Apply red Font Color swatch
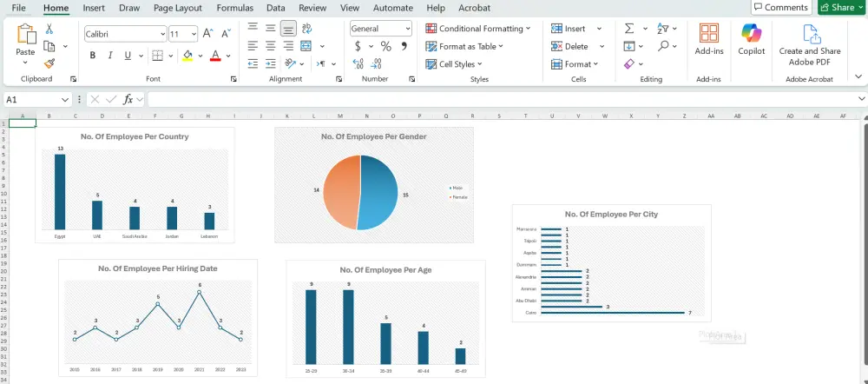 pos(215,56)
